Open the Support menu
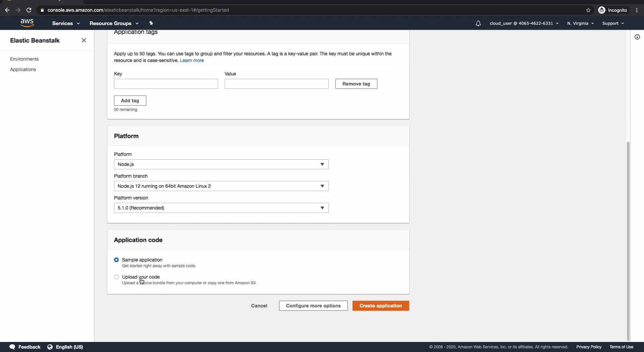 [x=613, y=23]
